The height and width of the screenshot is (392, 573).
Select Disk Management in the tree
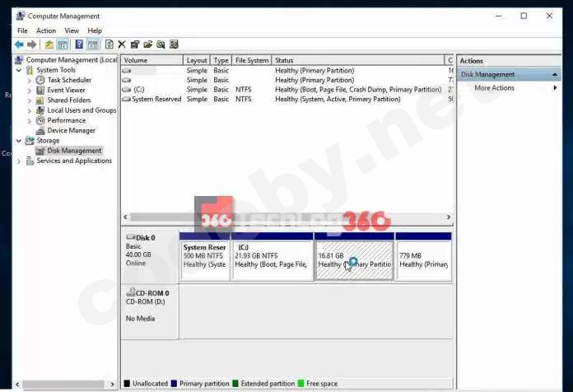(74, 151)
